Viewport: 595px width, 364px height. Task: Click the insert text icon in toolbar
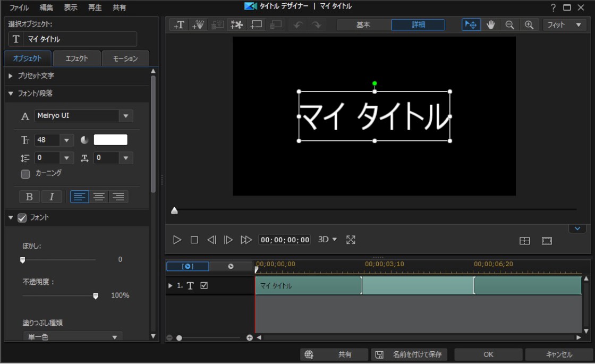click(x=180, y=25)
